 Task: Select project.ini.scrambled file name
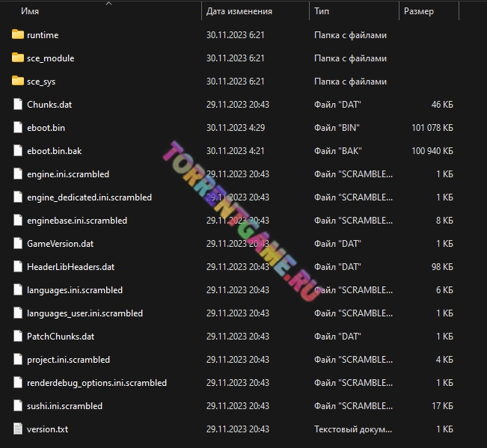(x=68, y=360)
